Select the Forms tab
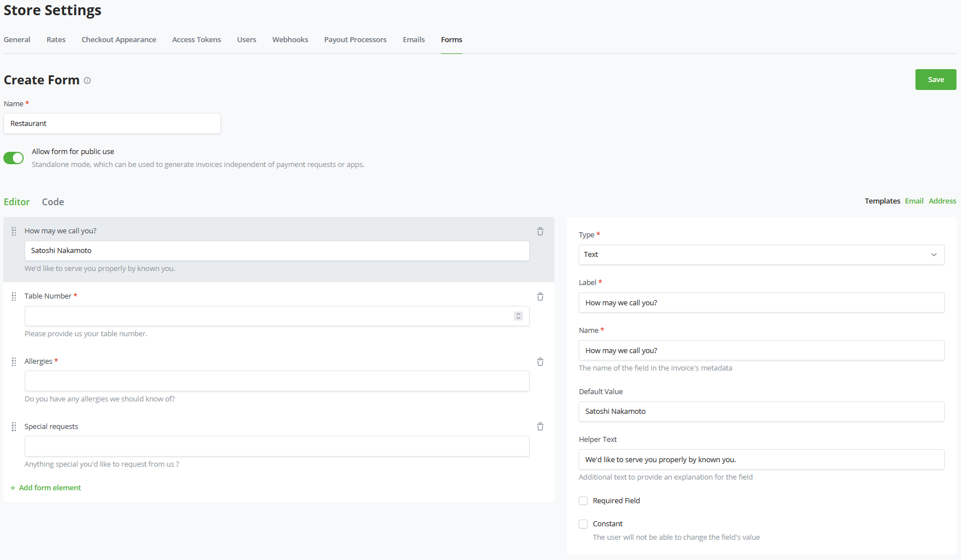Screen dimensions: 961x560 click(452, 40)
